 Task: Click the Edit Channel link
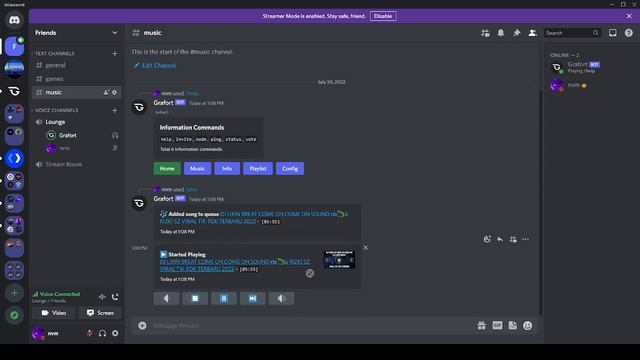tap(155, 65)
